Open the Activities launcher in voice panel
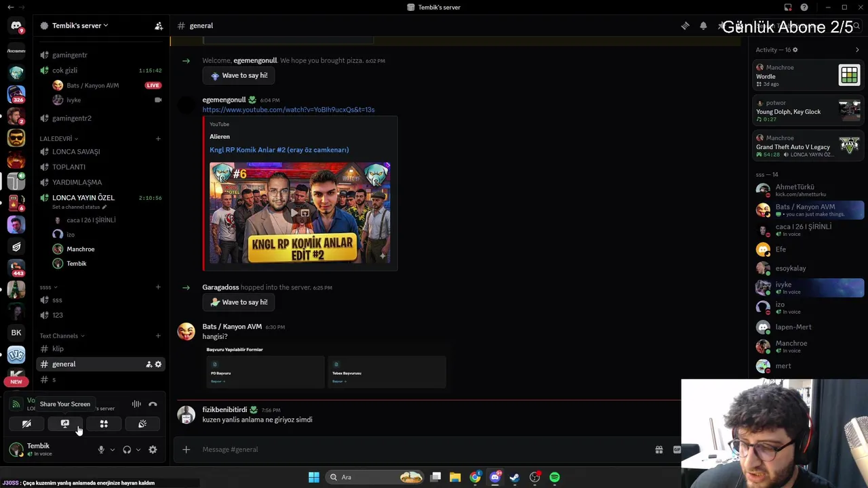Screen dimensions: 868x488 click(x=104, y=424)
